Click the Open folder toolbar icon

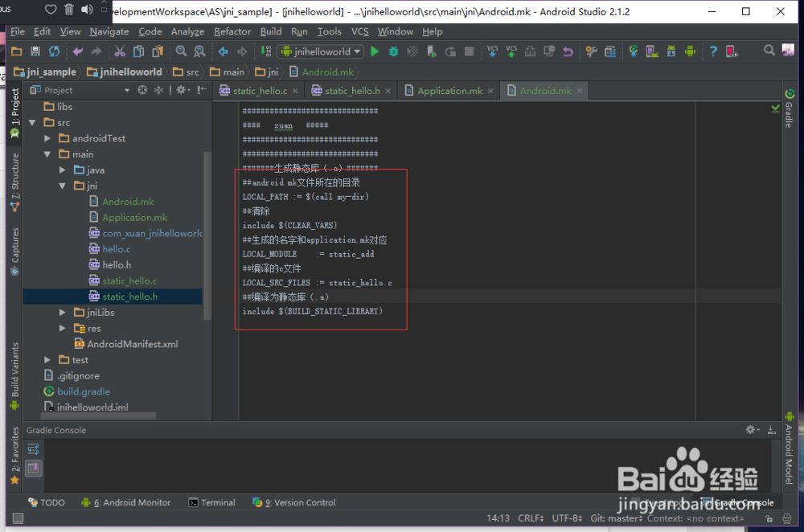click(x=16, y=51)
